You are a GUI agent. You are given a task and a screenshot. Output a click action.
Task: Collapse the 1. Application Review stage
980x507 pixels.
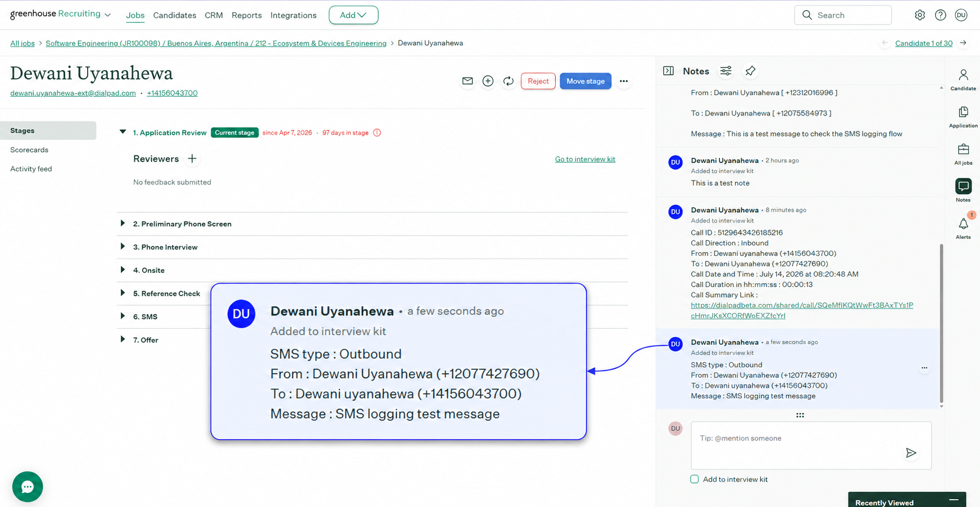click(x=122, y=132)
